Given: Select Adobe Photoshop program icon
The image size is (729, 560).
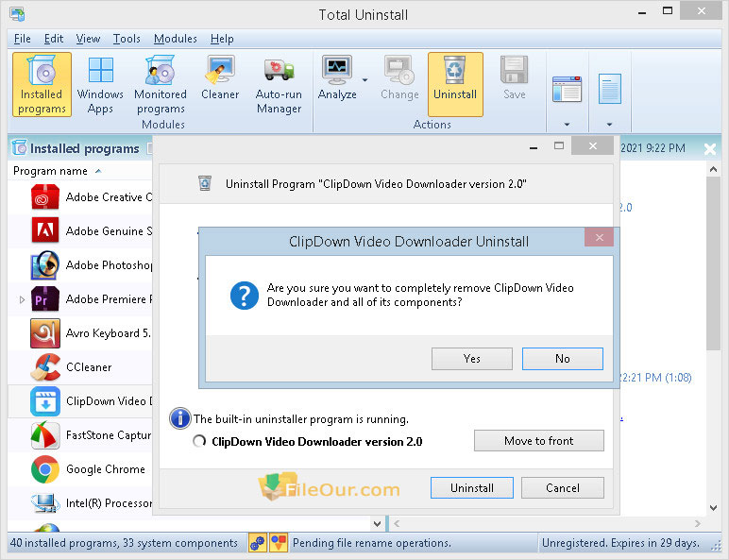Looking at the screenshot, I should point(45,265).
